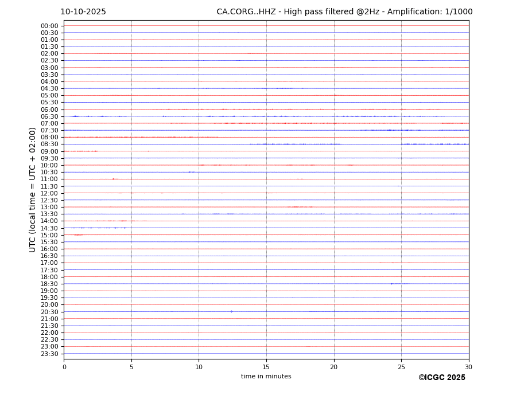This screenshot has height=399, width=532.
Task: Click the 'time in minutes' axis label
Action: 266,377
